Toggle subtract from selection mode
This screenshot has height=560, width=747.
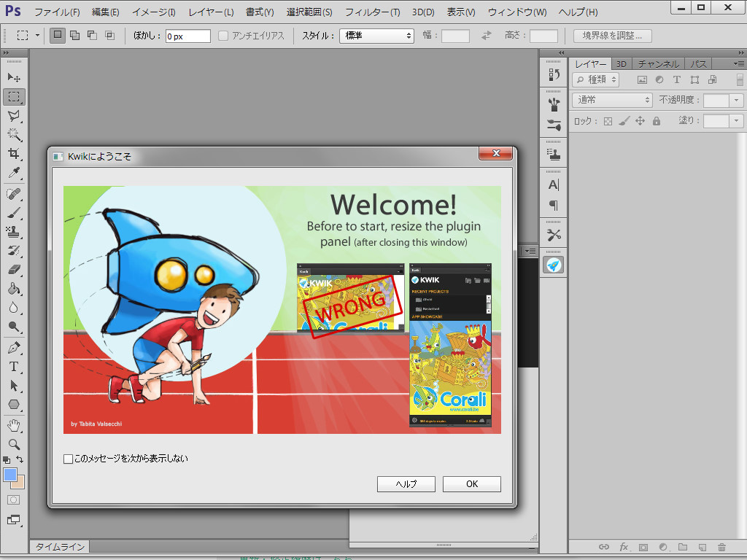click(93, 35)
